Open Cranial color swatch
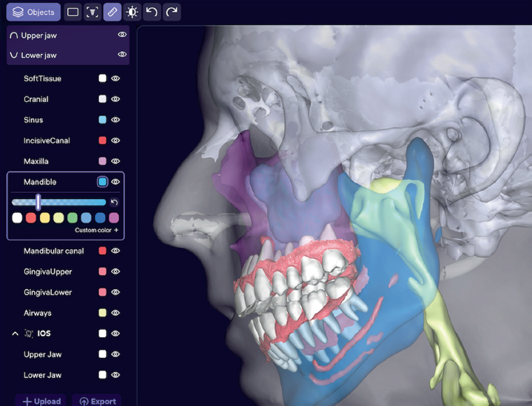Viewport: 532px width, 406px height. coord(102,99)
